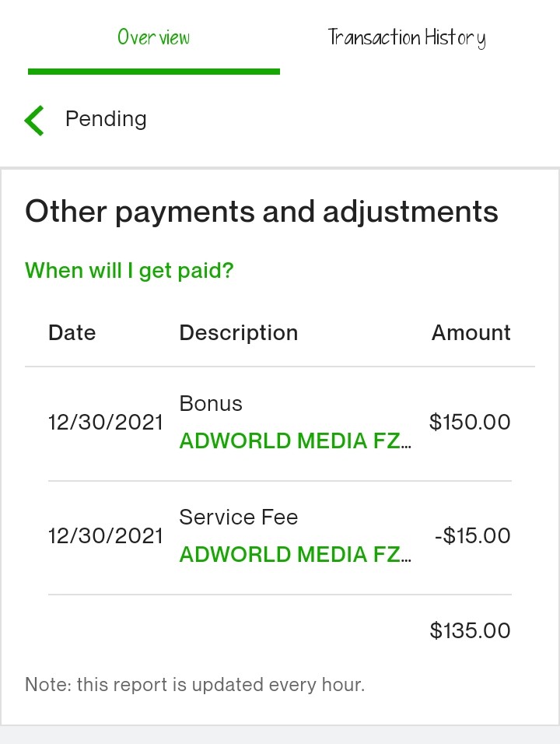Click the Service Fee description text
560x744 pixels.
click(239, 518)
